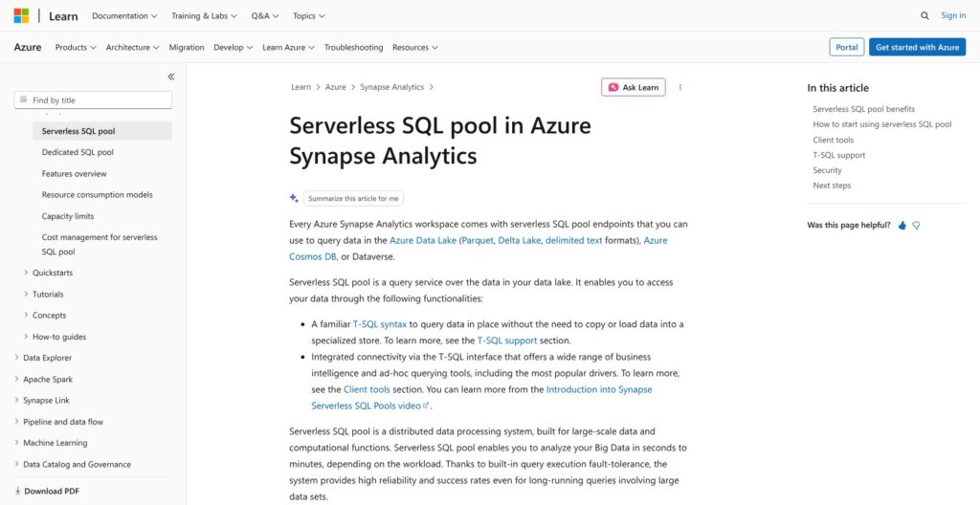This screenshot has width=980, height=505.
Task: Click the Portal button
Action: coord(847,47)
